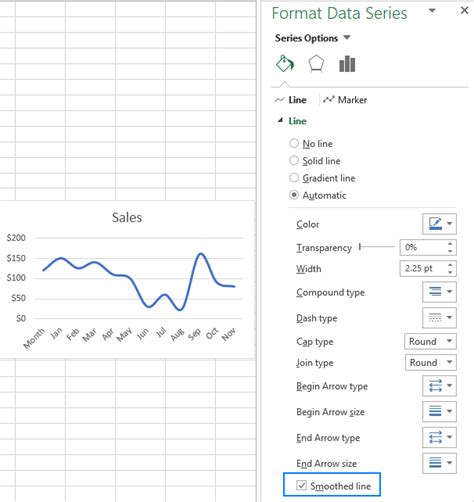Open the Cap type Round dropdown
The image size is (474, 502).
(x=430, y=341)
